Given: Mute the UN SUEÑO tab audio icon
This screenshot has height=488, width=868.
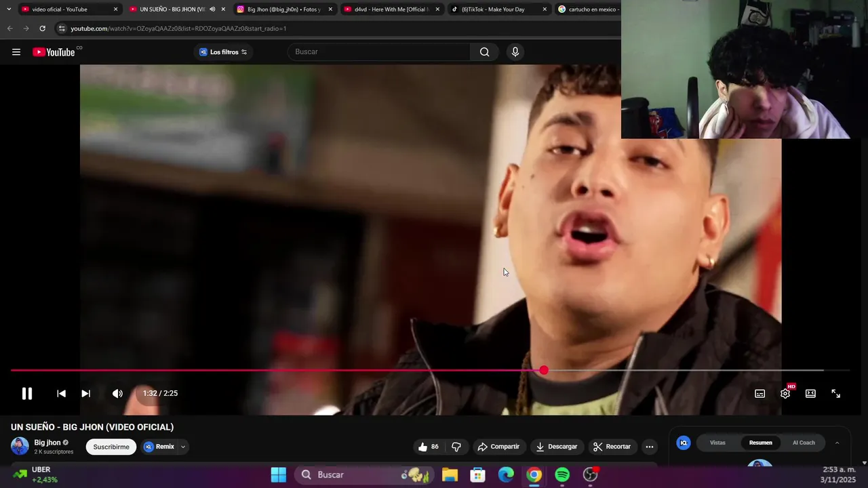Looking at the screenshot, I should 212,9.
